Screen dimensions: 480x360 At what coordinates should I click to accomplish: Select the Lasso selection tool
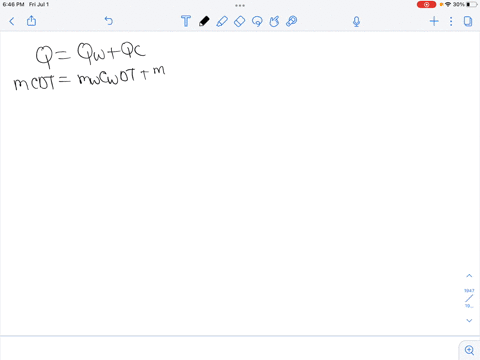point(257,21)
